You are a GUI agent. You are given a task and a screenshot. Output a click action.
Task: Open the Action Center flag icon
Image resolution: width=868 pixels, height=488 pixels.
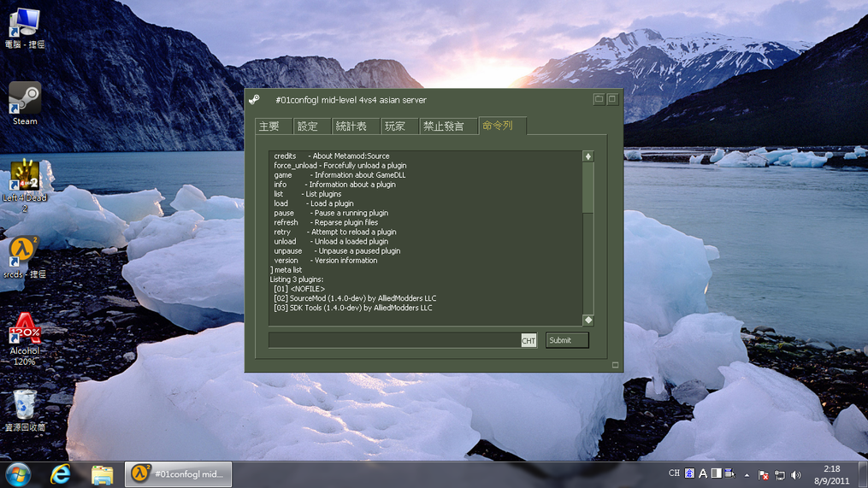point(764,475)
